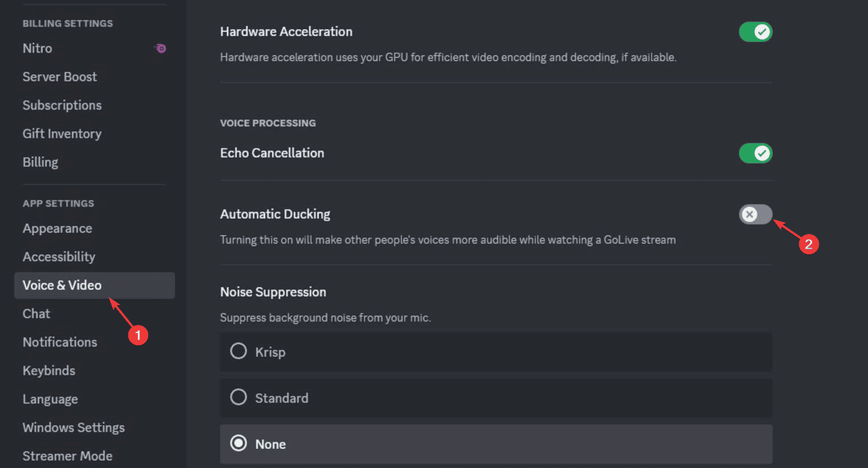Enable Automatic Ducking
868x468 pixels.
[x=756, y=214]
